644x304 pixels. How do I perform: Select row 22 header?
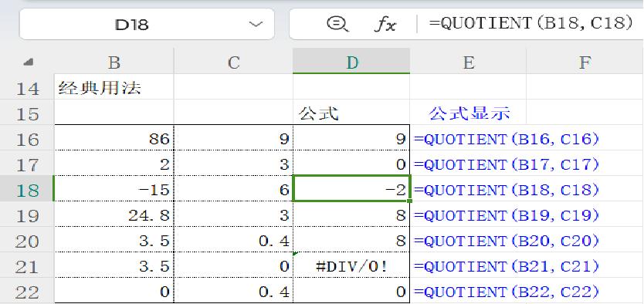(x=27, y=290)
